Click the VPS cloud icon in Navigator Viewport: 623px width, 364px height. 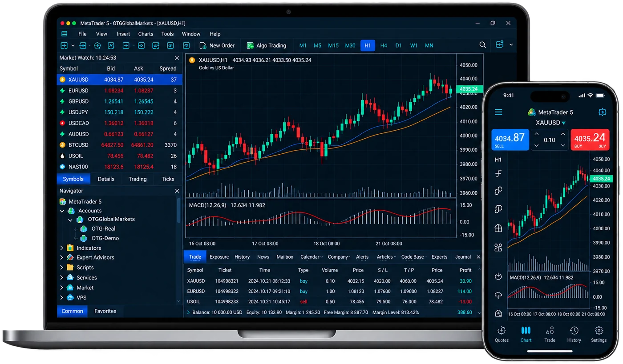click(70, 298)
